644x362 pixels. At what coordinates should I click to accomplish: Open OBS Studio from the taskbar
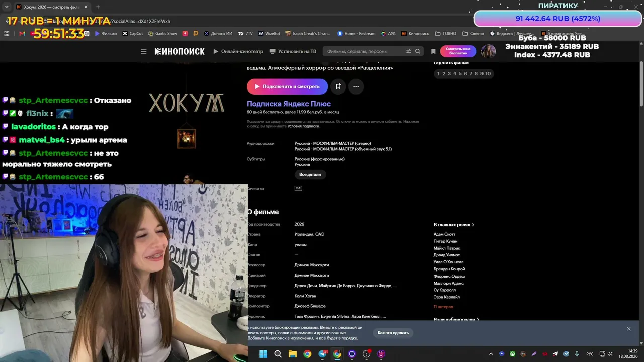pos(366,354)
